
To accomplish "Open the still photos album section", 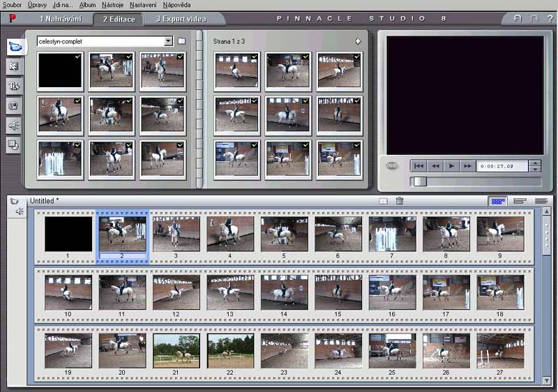I will point(14,105).
